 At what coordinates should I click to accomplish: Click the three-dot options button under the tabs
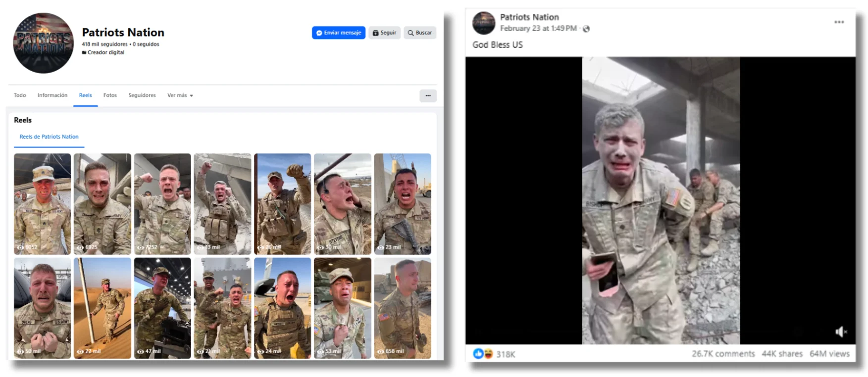pyautogui.click(x=428, y=95)
